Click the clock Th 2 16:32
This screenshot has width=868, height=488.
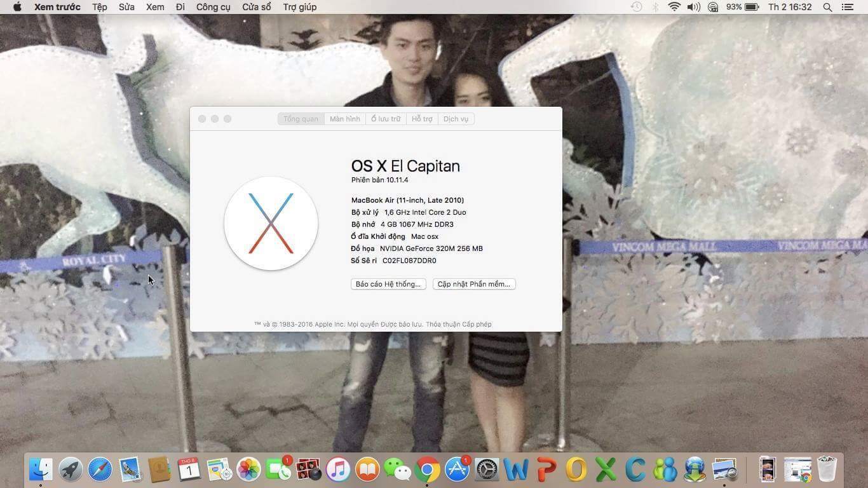click(790, 7)
